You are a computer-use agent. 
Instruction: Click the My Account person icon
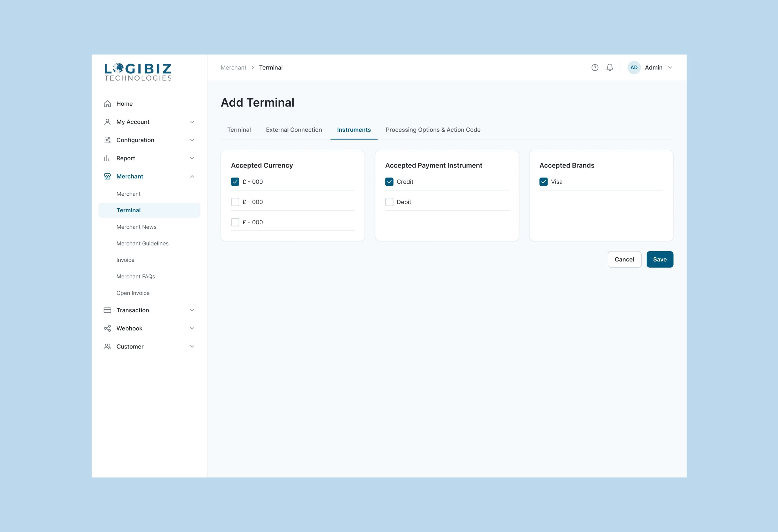[x=107, y=122]
